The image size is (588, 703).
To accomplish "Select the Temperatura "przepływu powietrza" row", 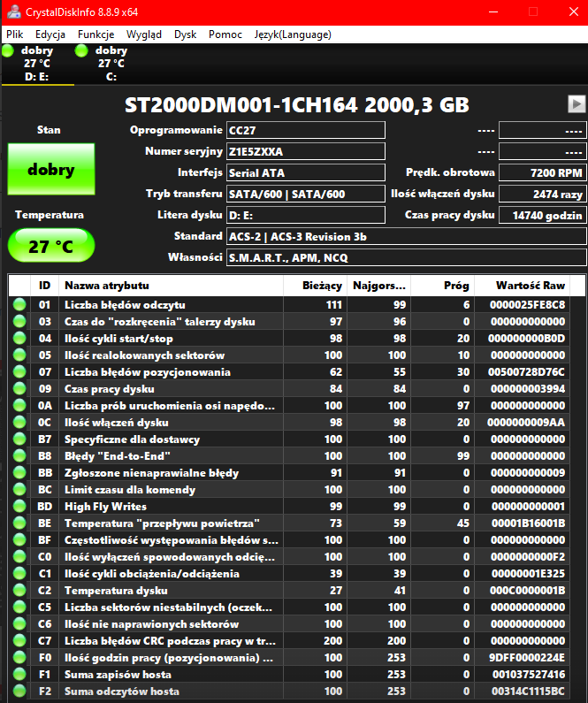I will pyautogui.click(x=289, y=523).
